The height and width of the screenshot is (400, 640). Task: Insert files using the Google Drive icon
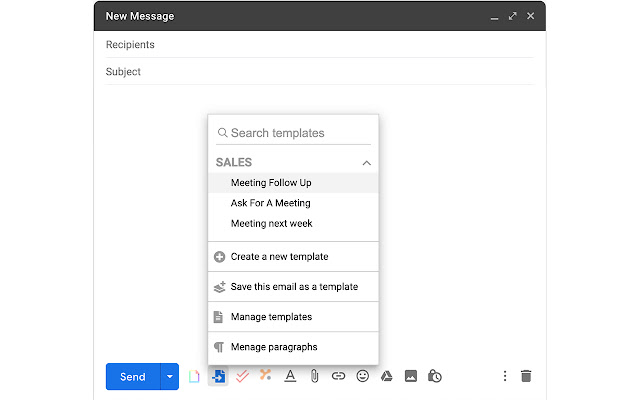coord(387,376)
